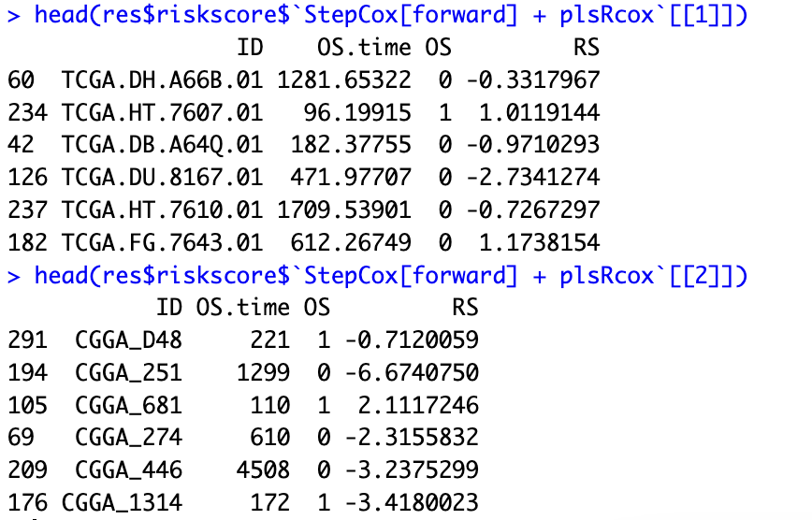This screenshot has width=812, height=520.
Task: Click OS.time value 96.19915
Action: [x=357, y=113]
